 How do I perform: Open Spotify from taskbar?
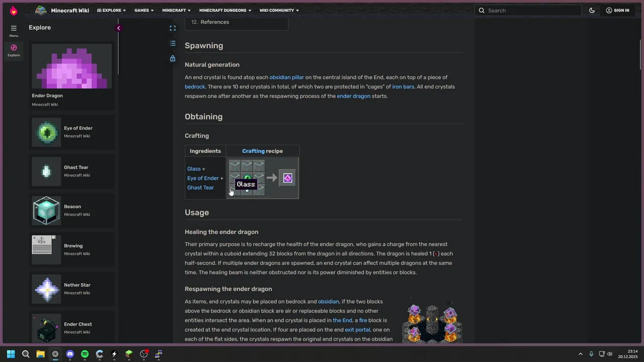pyautogui.click(x=85, y=354)
